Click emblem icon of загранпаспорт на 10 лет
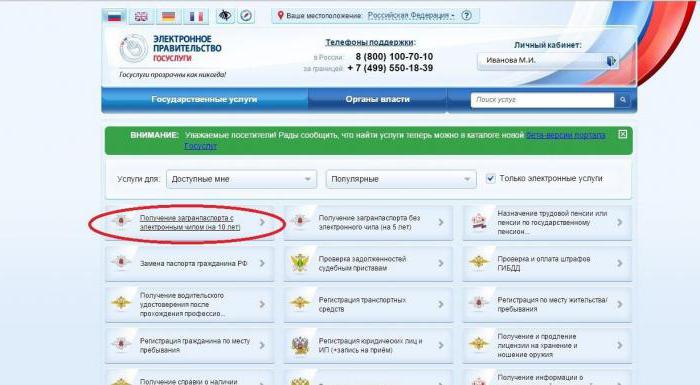The width and height of the screenshot is (700, 385). coord(121,222)
